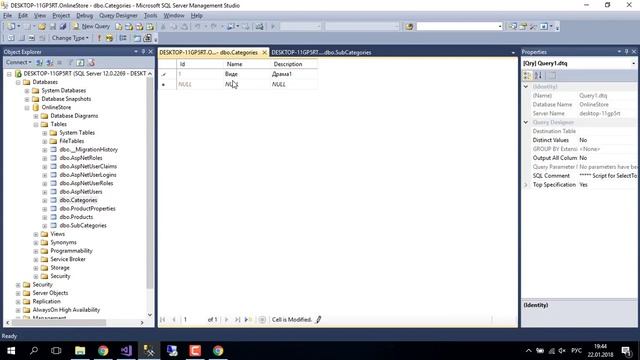Open the View menu

(x=40, y=16)
